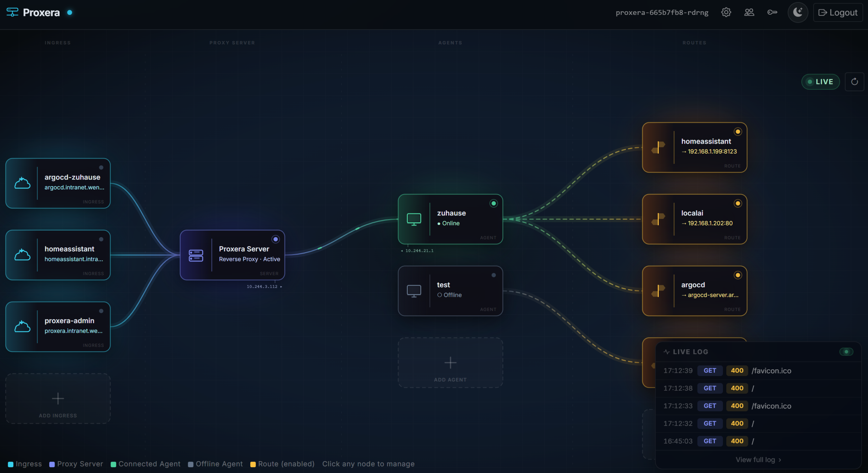Click the Offline Agent legend swatch
The height and width of the screenshot is (473, 868).
[191, 464]
